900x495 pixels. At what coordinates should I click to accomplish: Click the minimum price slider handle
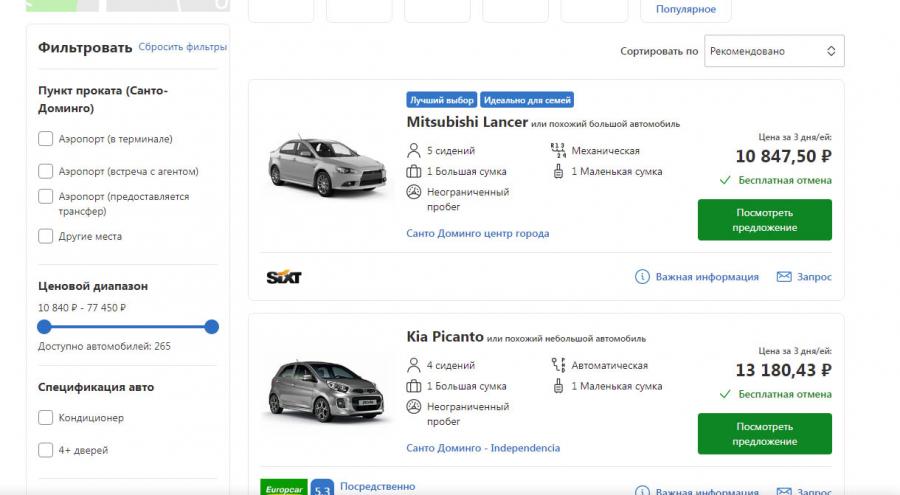pos(44,327)
